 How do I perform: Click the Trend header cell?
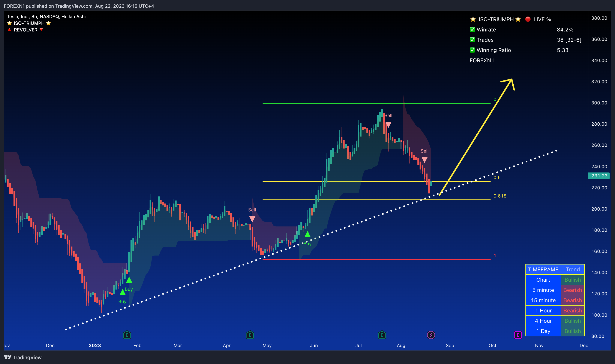click(573, 269)
